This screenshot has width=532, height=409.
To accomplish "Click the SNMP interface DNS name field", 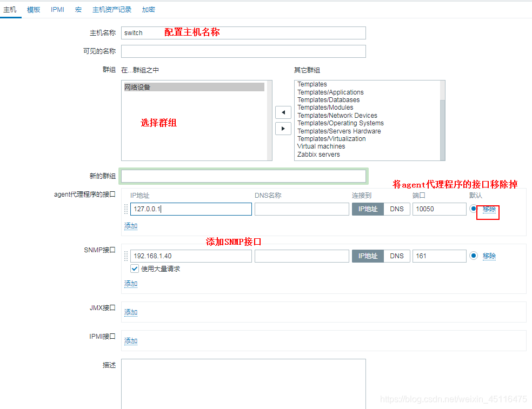I will 302,256.
